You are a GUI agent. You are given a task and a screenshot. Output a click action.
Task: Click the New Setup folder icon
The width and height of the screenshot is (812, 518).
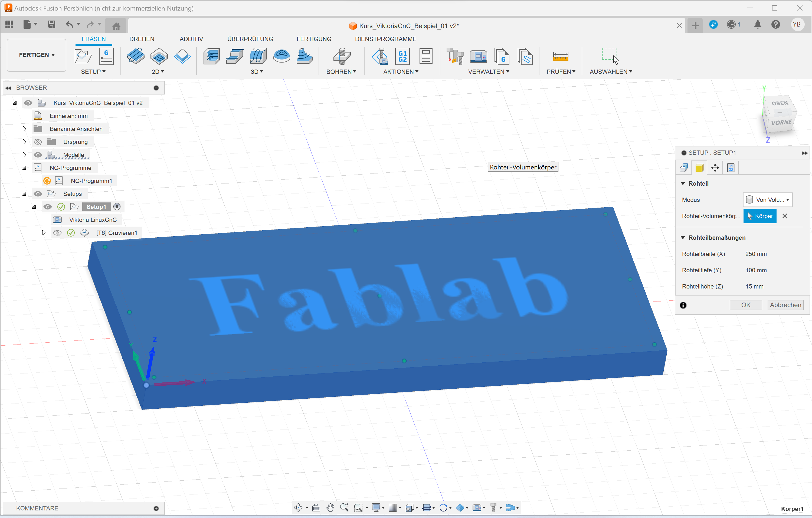tap(83, 56)
